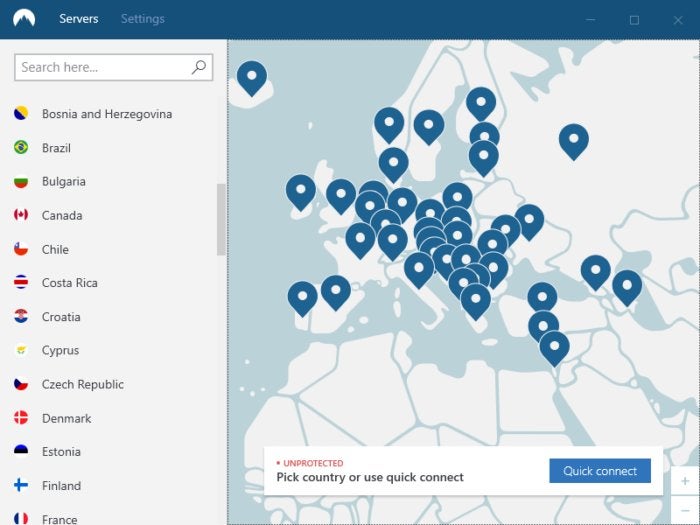Click the France map pin
Viewport: 700px width, 525px height.
[x=360, y=242]
